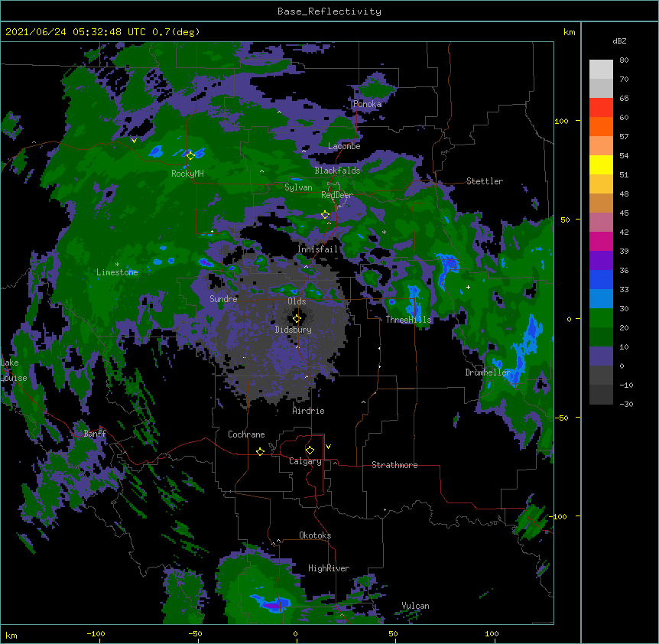
Task: Click the white caret marker left of Lacombe
Action: [x=304, y=151]
